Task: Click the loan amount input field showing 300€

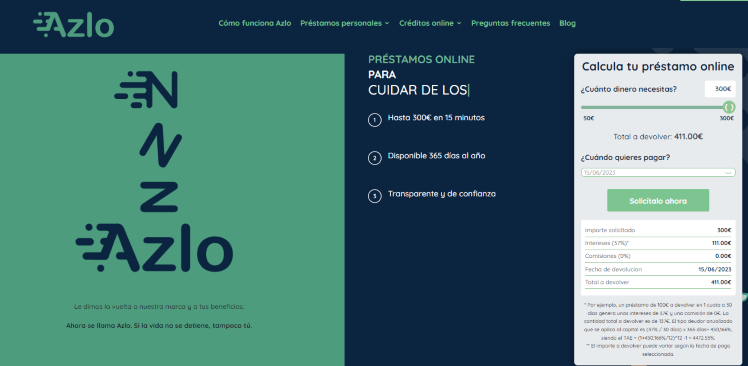Action: [720, 89]
